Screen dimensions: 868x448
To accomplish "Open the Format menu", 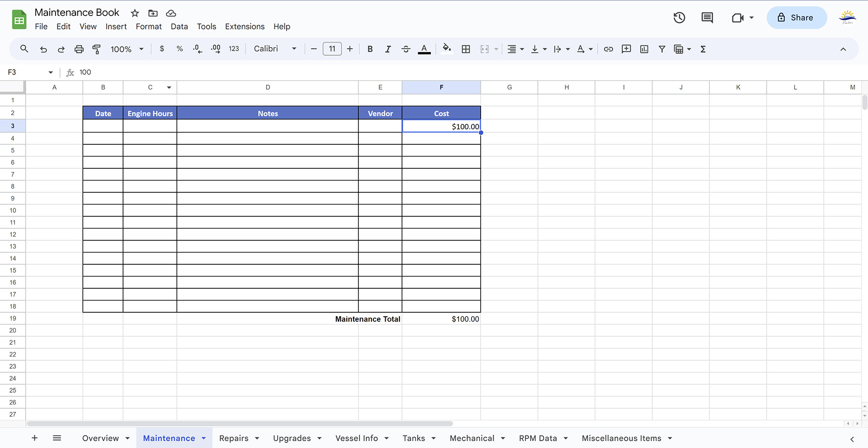I will coord(149,27).
